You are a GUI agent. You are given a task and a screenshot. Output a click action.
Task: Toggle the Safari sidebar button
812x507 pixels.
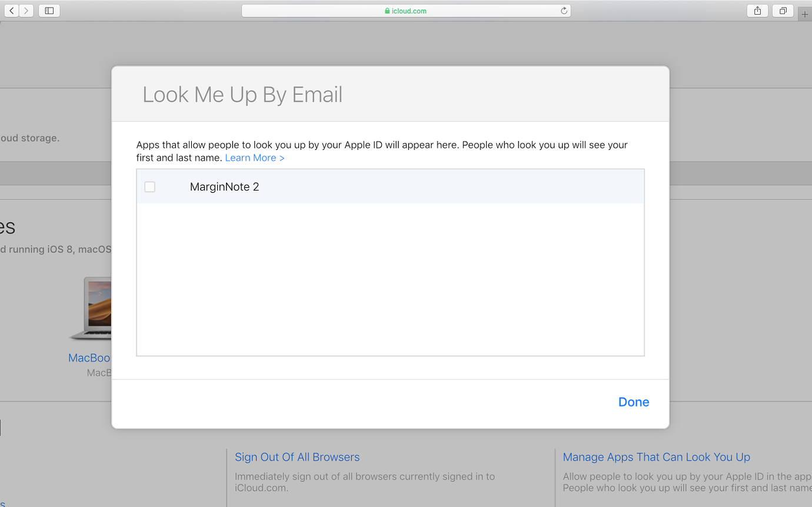coord(49,11)
